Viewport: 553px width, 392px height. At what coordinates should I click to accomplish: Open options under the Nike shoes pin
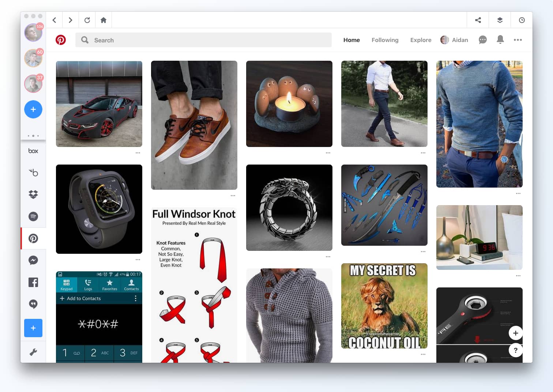pyautogui.click(x=233, y=196)
